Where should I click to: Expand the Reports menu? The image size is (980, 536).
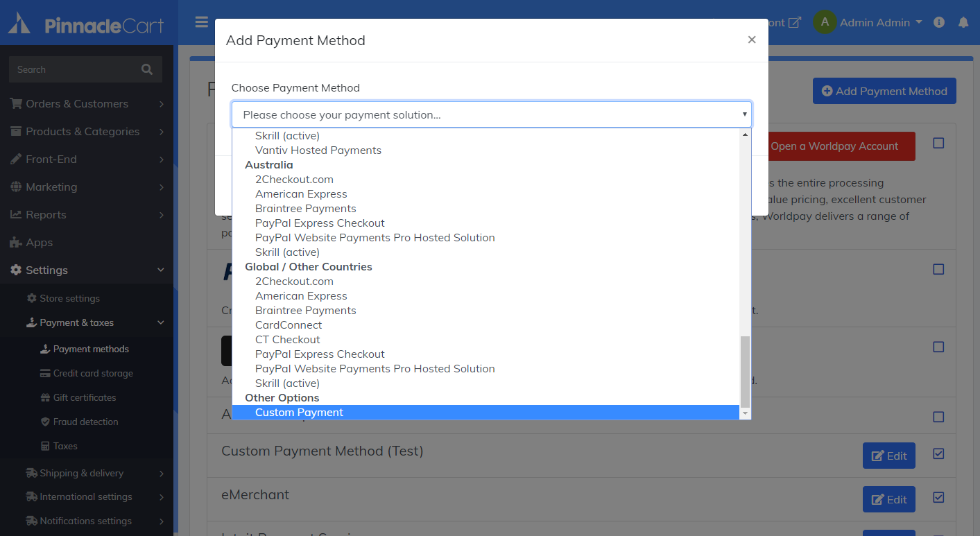pos(87,214)
